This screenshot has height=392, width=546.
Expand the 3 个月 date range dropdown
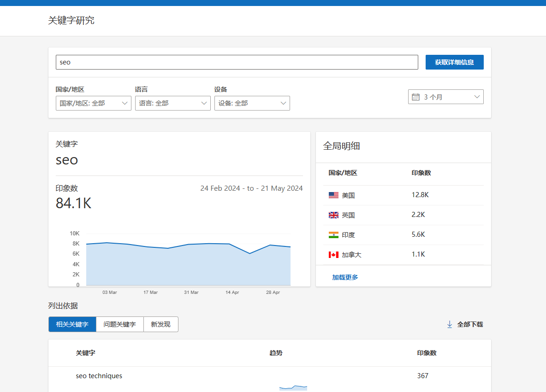pyautogui.click(x=446, y=97)
